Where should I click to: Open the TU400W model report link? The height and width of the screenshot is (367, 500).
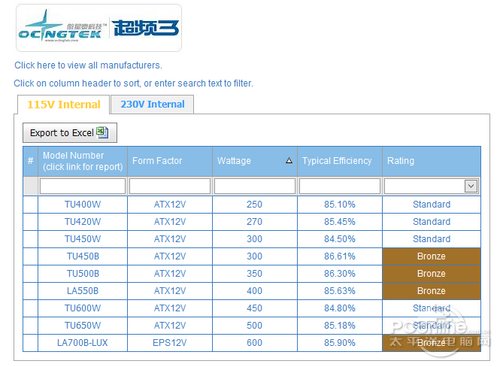[83, 204]
